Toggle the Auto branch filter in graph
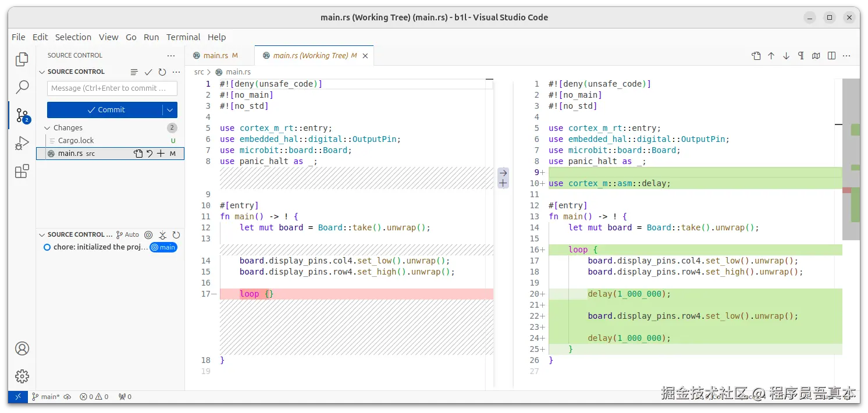Viewport: 868px width, 413px height. point(128,235)
